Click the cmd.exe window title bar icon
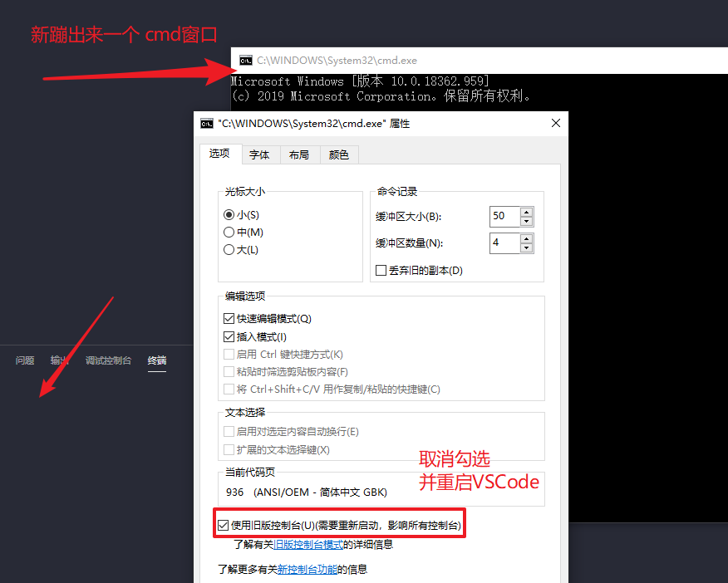The width and height of the screenshot is (728, 583). 245,60
